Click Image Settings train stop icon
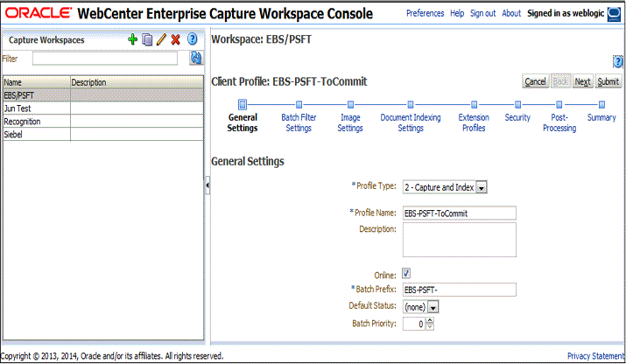 click(350, 105)
